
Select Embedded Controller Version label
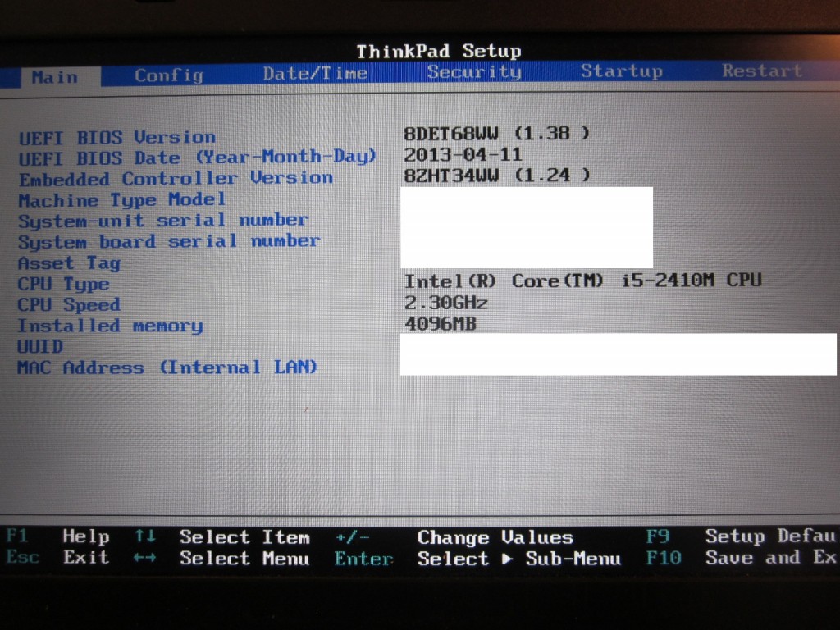pos(176,178)
